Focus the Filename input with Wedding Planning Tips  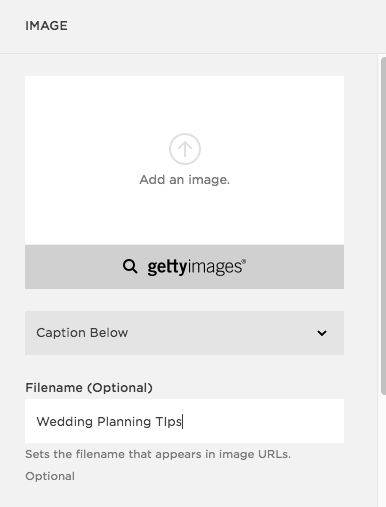point(184,421)
